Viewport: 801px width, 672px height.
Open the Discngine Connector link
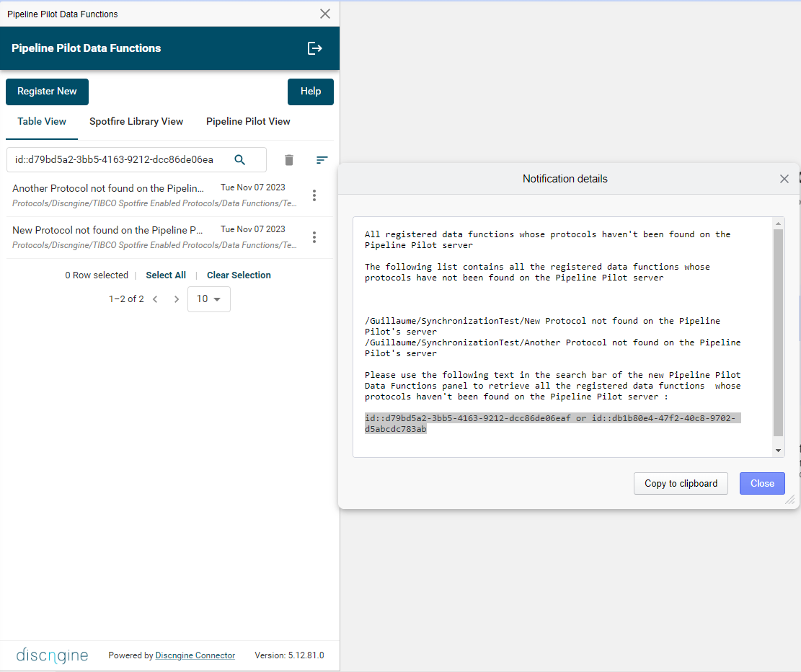coord(195,655)
